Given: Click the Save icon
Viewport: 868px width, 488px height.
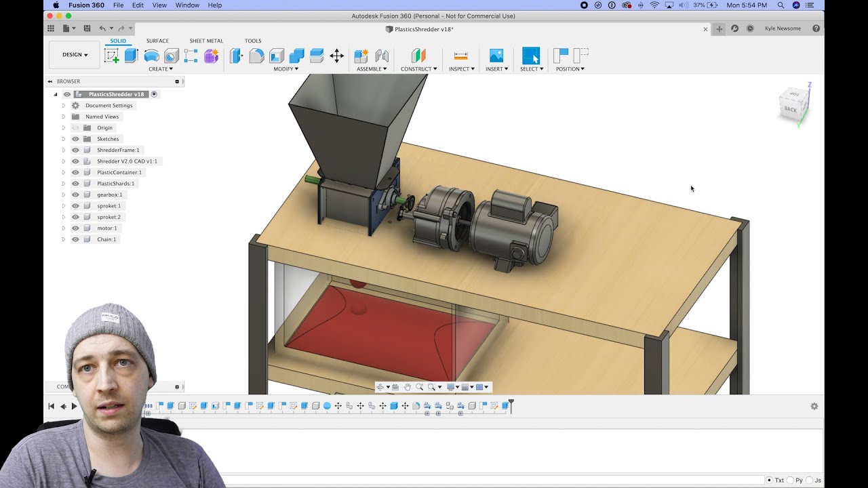Looking at the screenshot, I should (87, 28).
